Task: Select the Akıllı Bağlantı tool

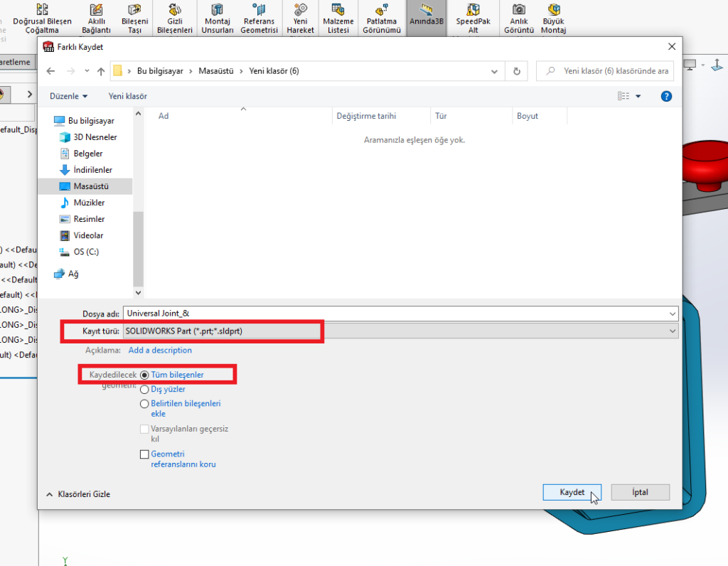Action: 96,11
